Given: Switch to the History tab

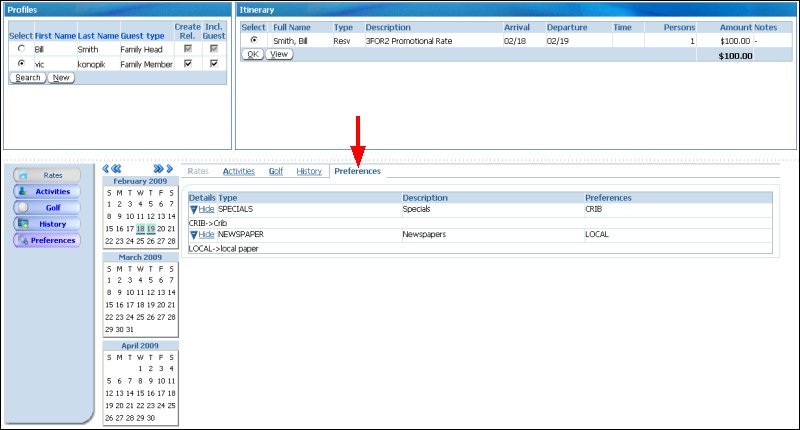Looking at the screenshot, I should pos(309,171).
